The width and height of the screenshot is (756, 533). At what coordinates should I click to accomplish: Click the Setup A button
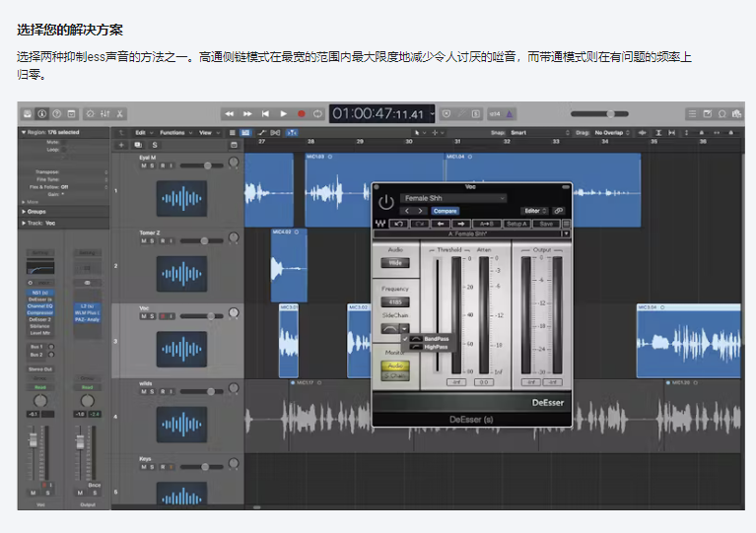[516, 224]
